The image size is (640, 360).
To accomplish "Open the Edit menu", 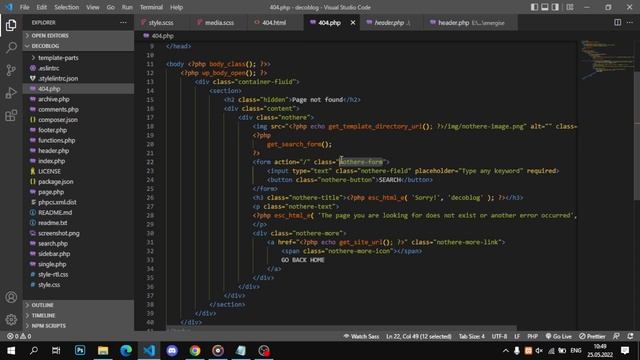I will coord(42,7).
